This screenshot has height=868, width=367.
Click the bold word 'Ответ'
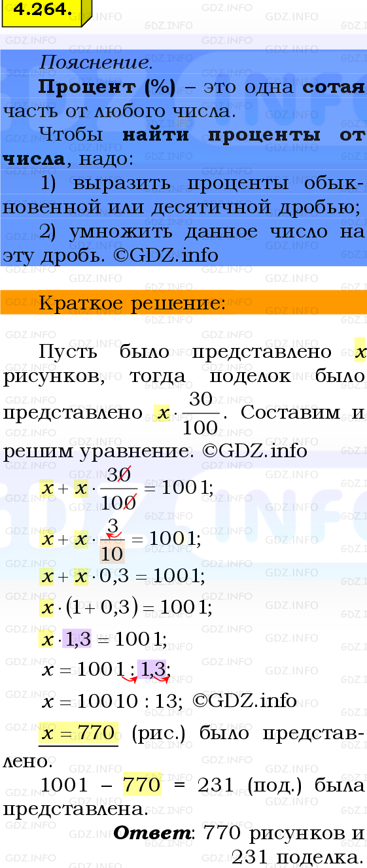pos(152,833)
